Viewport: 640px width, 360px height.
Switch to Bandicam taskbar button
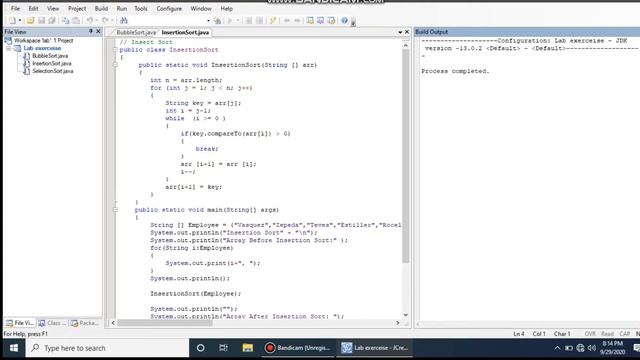click(298, 348)
